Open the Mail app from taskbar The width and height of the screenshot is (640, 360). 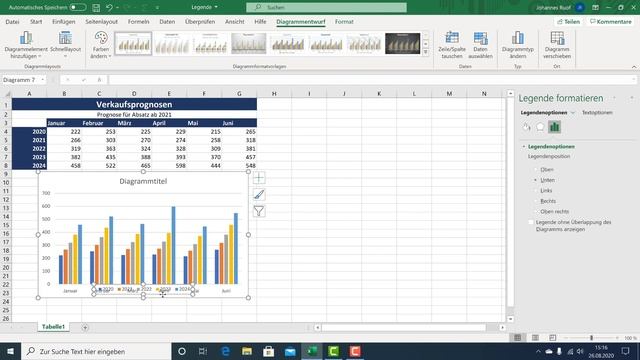(290, 351)
